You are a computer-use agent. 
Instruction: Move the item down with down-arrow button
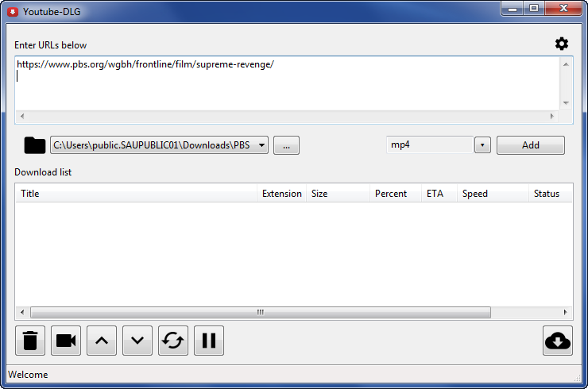(x=137, y=341)
